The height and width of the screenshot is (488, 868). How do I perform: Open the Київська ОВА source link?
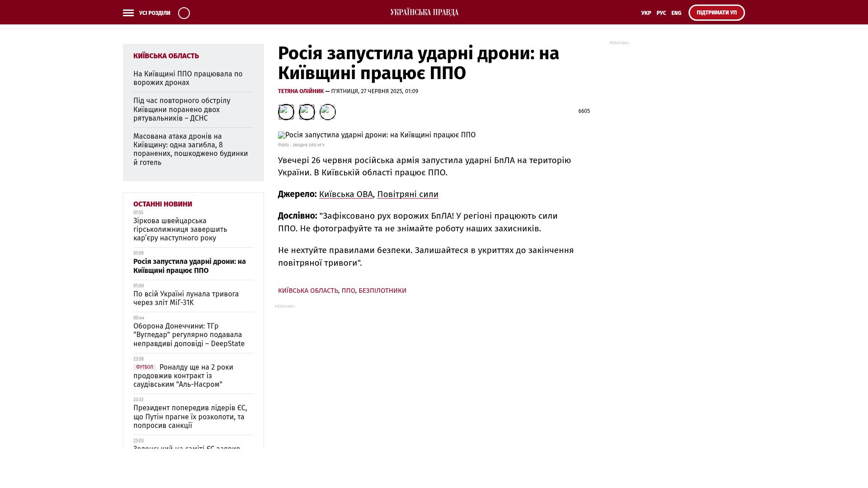pyautogui.click(x=346, y=194)
